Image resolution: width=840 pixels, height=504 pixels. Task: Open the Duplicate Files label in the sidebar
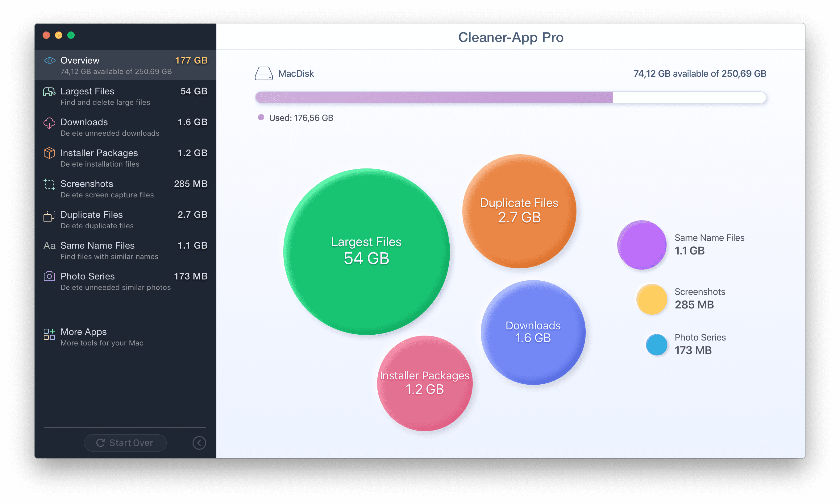91,215
